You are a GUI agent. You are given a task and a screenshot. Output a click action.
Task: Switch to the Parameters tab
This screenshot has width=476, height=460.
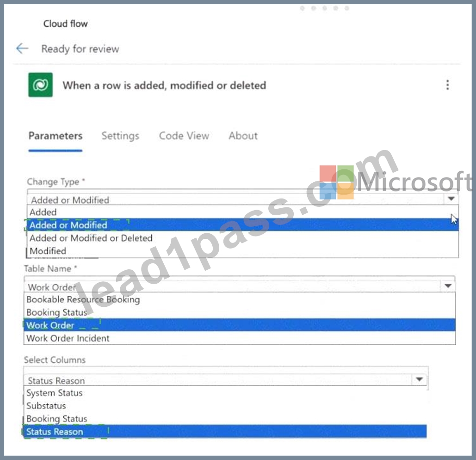pyautogui.click(x=55, y=136)
